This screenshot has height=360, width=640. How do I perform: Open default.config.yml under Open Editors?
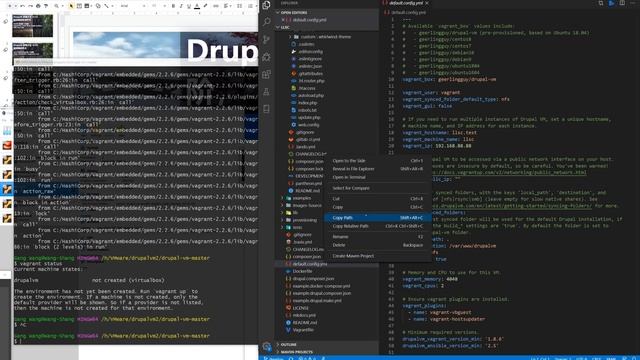click(309, 20)
